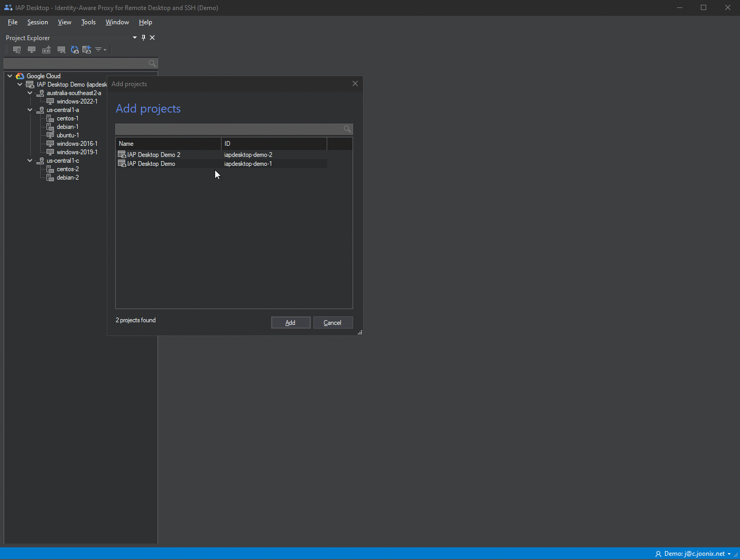Click the Project Explorer search magnifier icon
Image resolution: width=740 pixels, height=560 pixels.
[x=152, y=63]
